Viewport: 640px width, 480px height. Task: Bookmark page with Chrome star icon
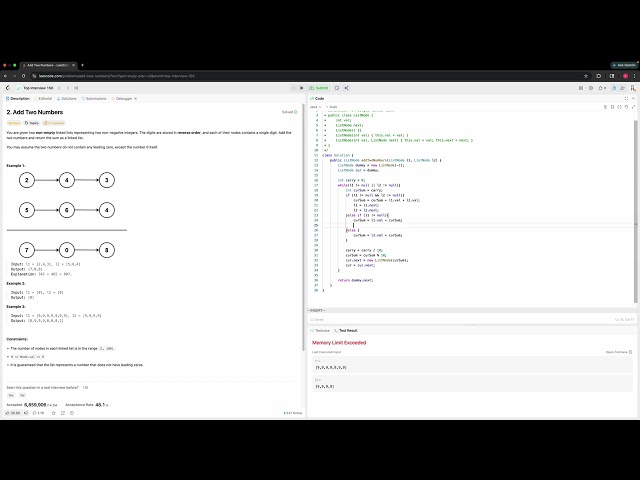[586, 76]
